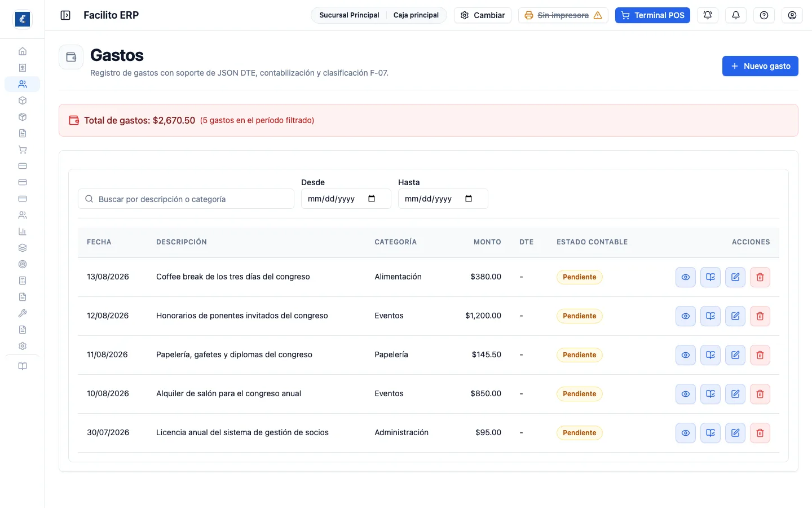Open the wrench tools sidebar icon
The image size is (812, 508).
[x=23, y=313]
